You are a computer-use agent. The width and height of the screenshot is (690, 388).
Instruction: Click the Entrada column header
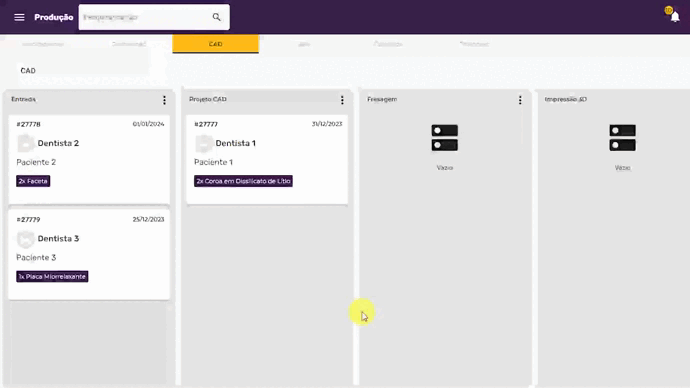point(23,99)
